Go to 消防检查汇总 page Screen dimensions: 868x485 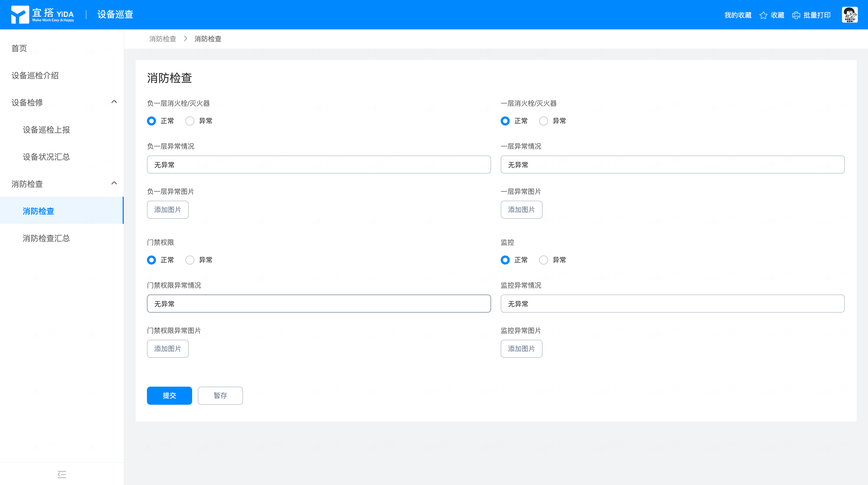click(x=46, y=238)
